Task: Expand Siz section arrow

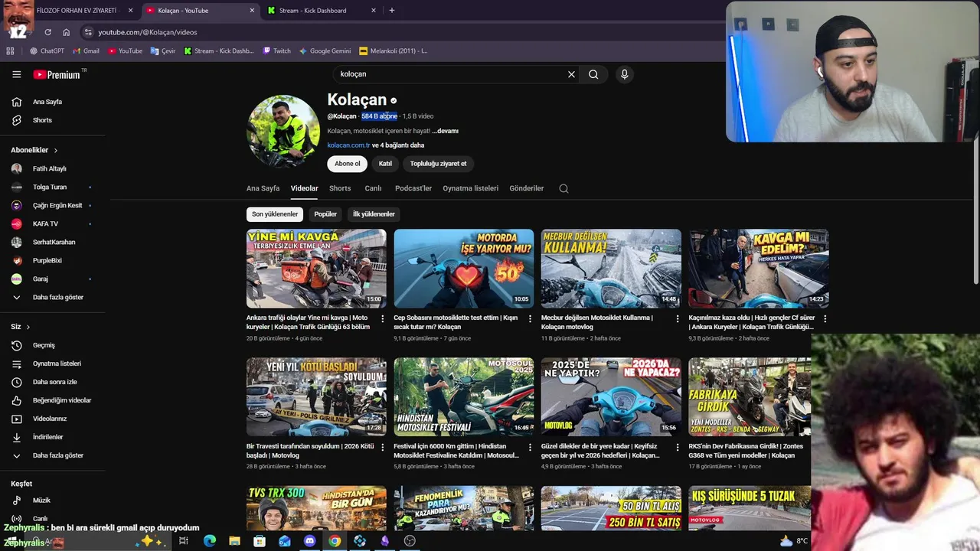Action: [x=28, y=327]
